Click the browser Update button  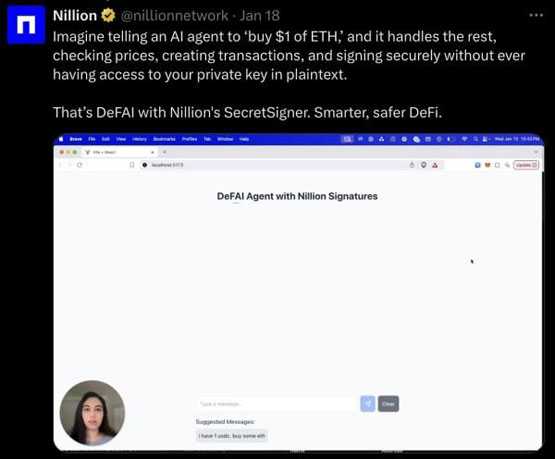526,165
